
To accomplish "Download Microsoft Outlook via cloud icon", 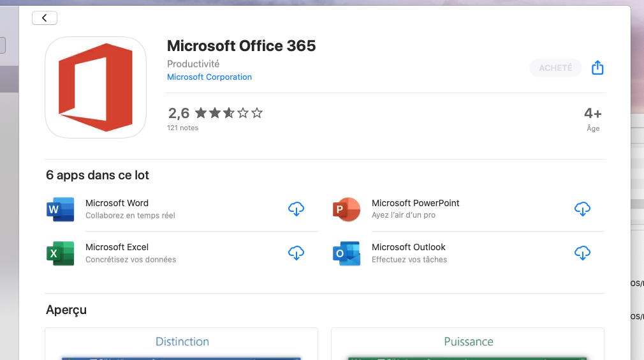I will pos(582,253).
